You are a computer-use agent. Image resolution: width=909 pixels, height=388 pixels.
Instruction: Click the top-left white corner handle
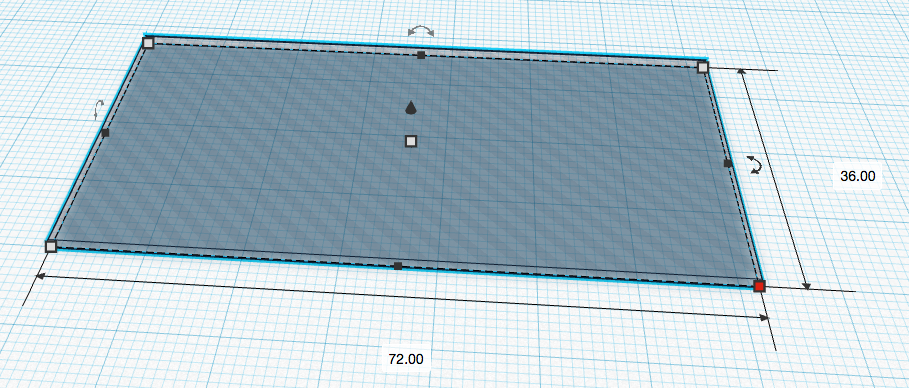[148, 42]
